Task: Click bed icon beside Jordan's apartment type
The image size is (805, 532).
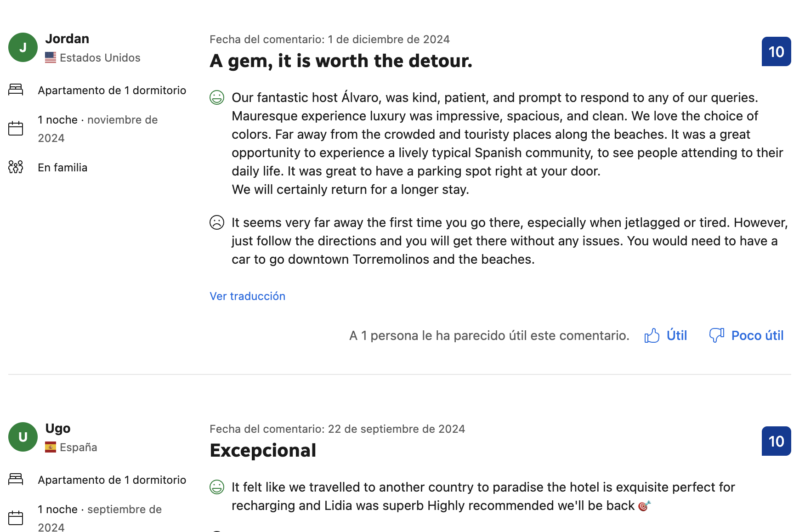Action: pos(16,90)
